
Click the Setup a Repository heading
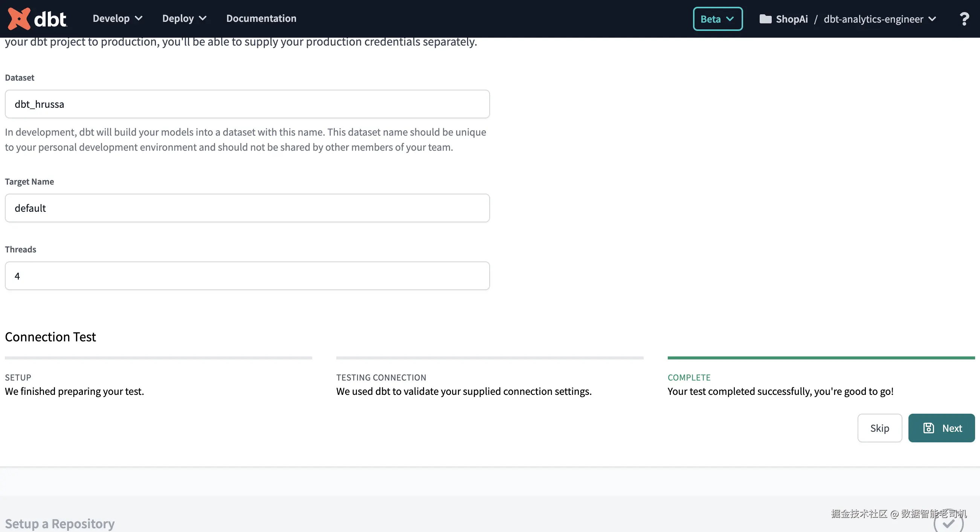(60, 524)
